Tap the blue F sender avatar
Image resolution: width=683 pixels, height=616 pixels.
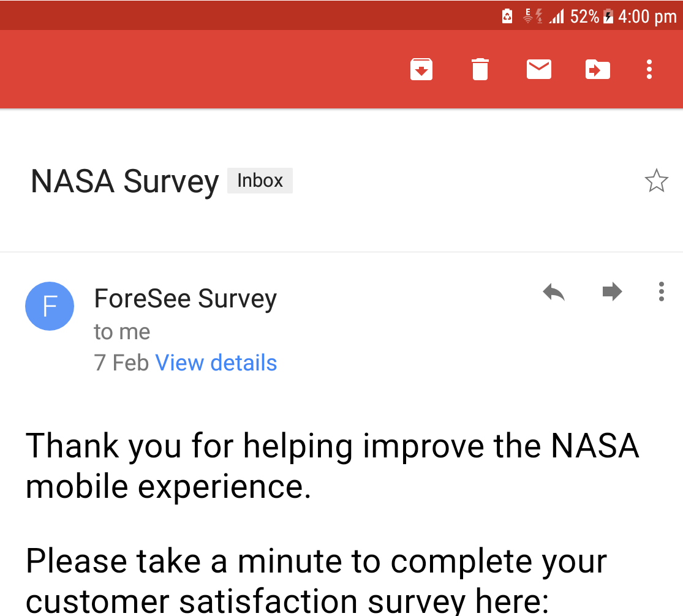(x=50, y=306)
